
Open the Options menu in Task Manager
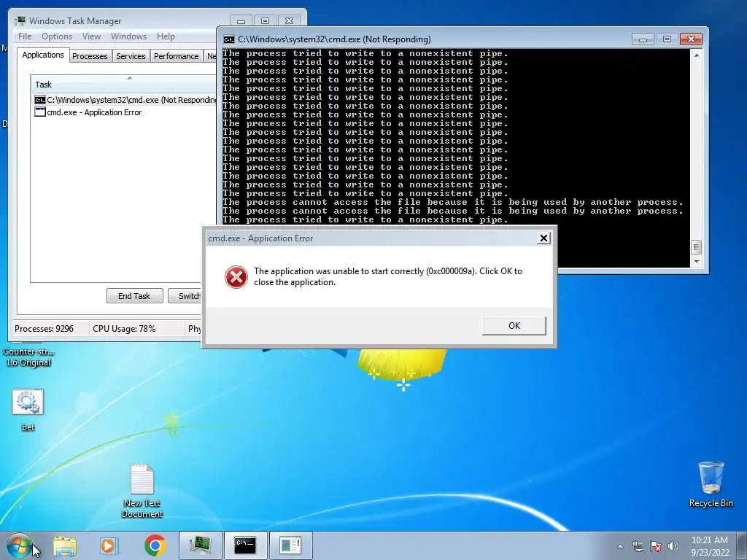click(x=57, y=36)
